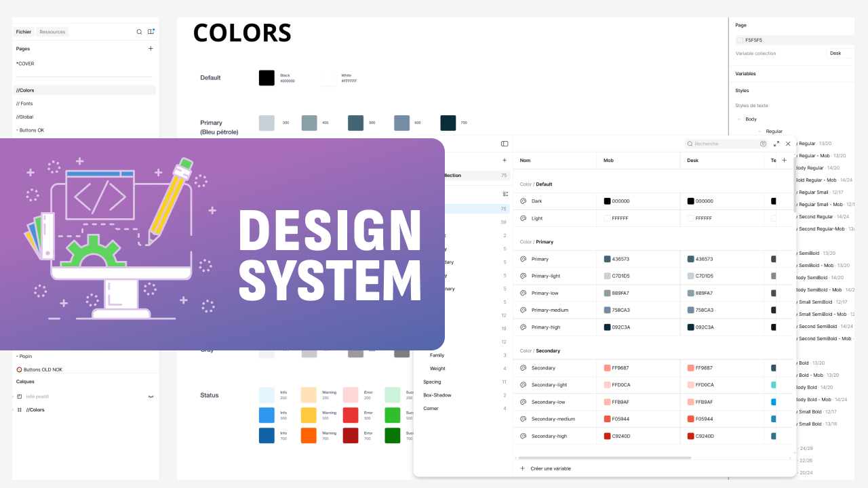Add a new page with the plus icon
The height and width of the screenshot is (488, 868).
pyautogui.click(x=151, y=49)
